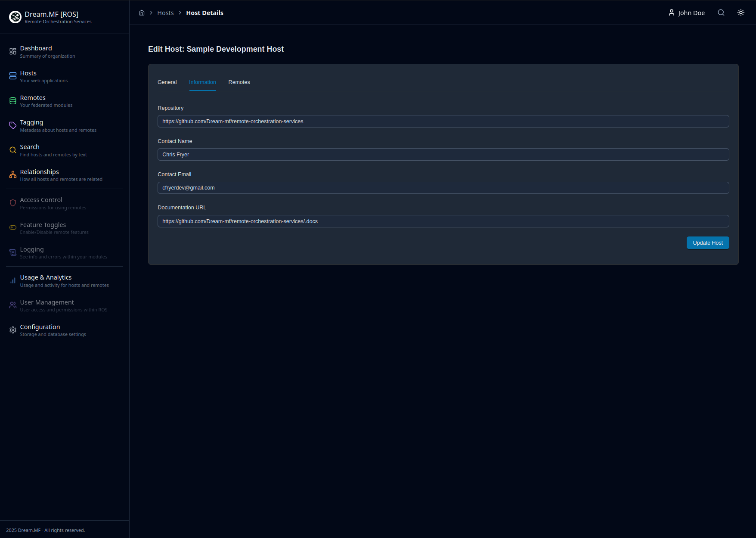Click the user profile icon beside John Doe
The height and width of the screenshot is (538, 756).
(x=672, y=12)
